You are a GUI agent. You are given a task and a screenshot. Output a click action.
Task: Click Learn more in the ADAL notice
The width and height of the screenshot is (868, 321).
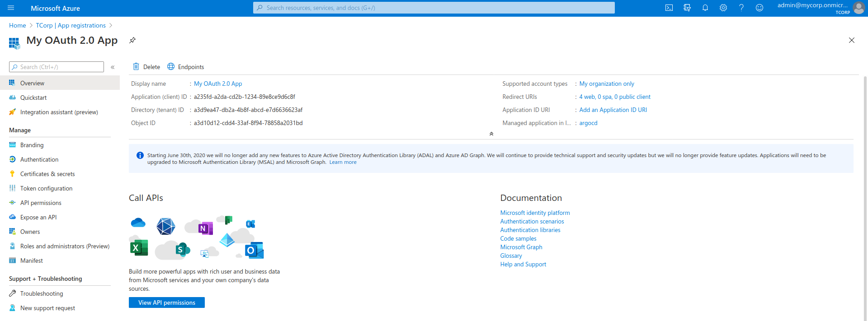click(343, 162)
